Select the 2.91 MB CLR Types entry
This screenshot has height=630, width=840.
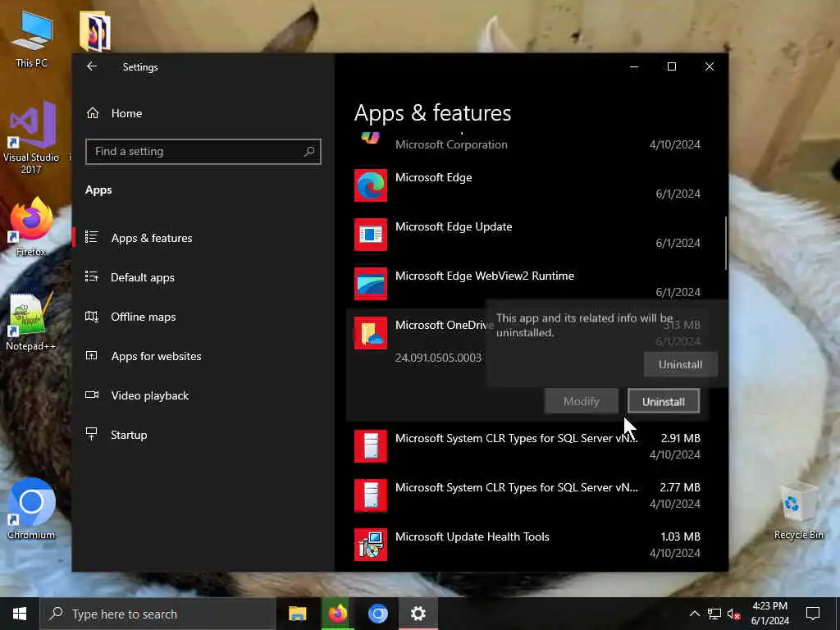click(x=527, y=446)
